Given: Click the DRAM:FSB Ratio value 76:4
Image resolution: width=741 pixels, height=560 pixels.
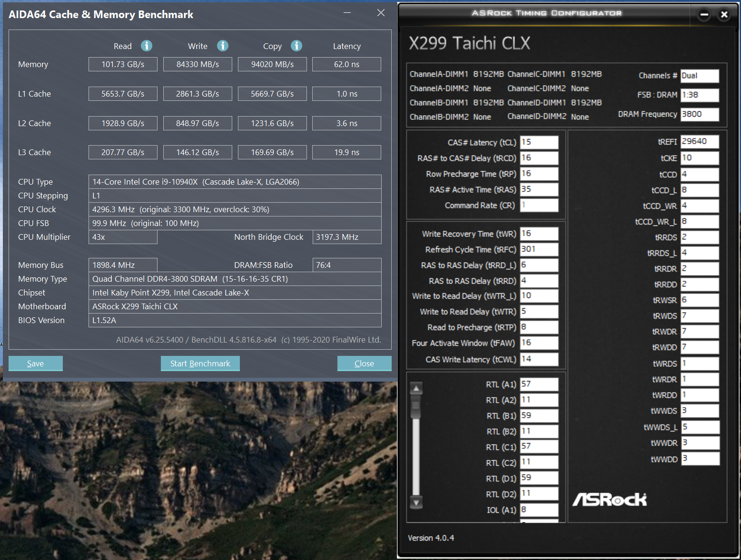Looking at the screenshot, I should point(347,265).
